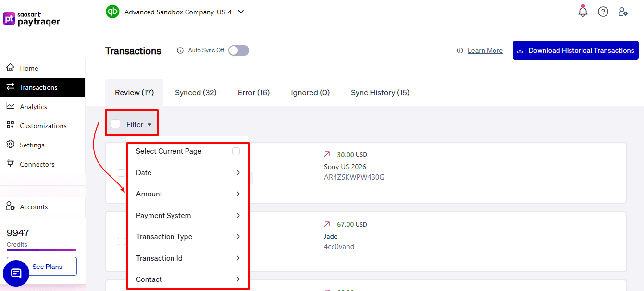Open the Error (16) tab
644x291 pixels.
pyautogui.click(x=253, y=93)
